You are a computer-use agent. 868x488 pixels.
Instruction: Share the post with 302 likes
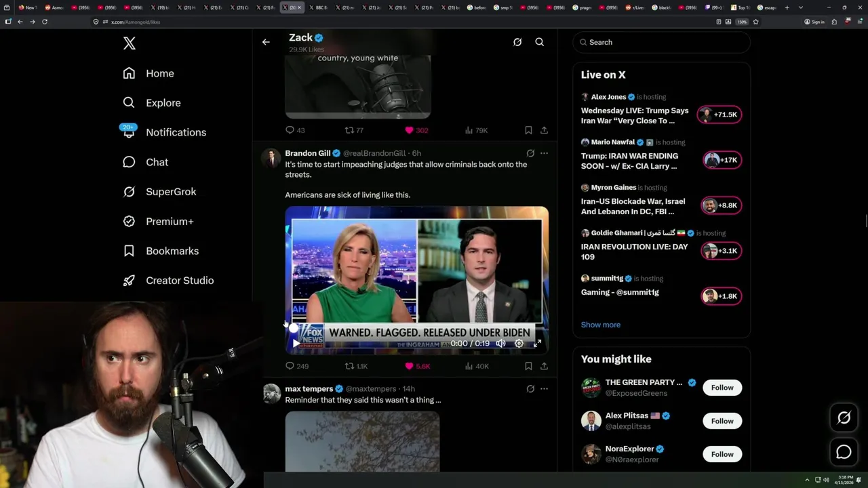coord(544,130)
